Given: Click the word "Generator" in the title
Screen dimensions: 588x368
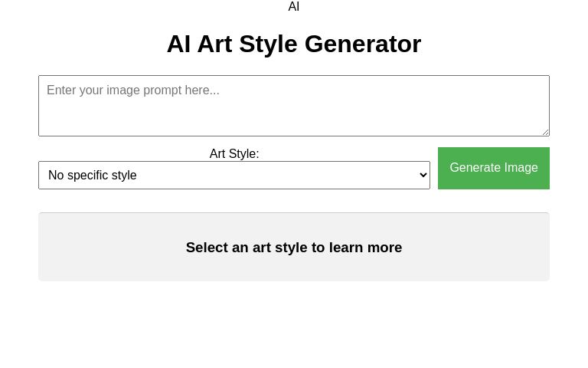Looking at the screenshot, I should click(x=363, y=44).
